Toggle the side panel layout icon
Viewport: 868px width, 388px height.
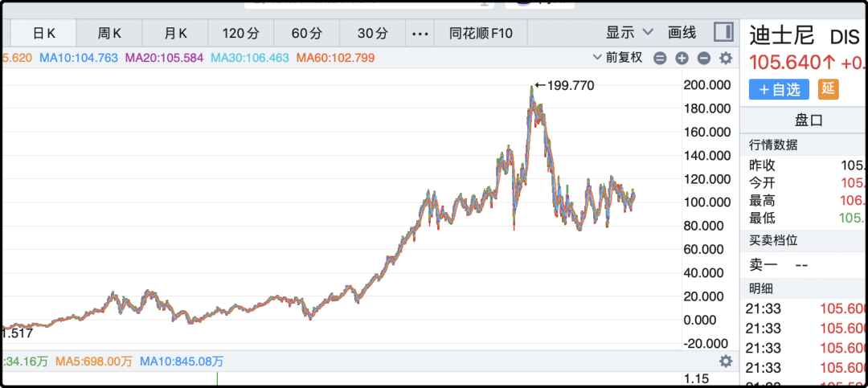[x=723, y=32]
